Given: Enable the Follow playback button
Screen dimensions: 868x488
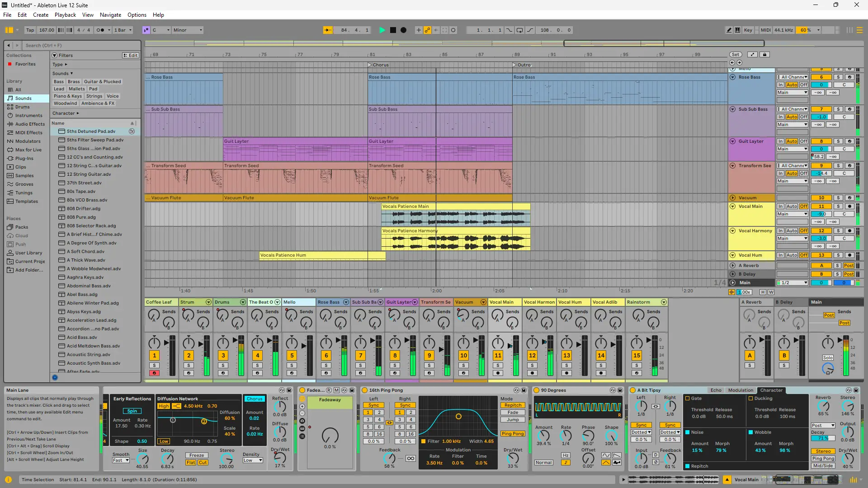Looking at the screenshot, I should click(x=328, y=30).
